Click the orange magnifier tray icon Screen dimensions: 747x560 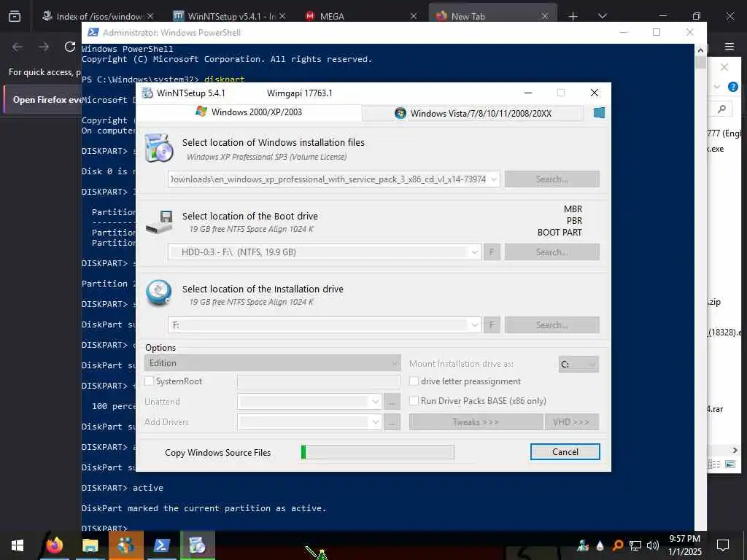tap(617, 545)
